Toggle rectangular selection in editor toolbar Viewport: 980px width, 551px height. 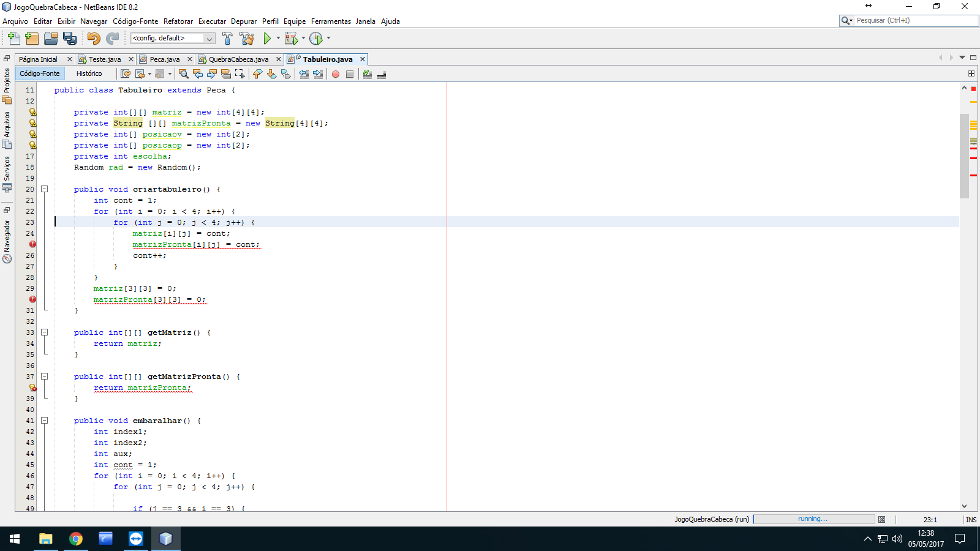pyautogui.click(x=240, y=74)
